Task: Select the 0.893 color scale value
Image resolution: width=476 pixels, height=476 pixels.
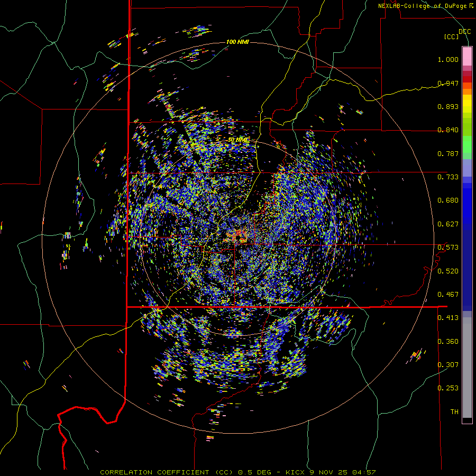Action: pos(448,106)
